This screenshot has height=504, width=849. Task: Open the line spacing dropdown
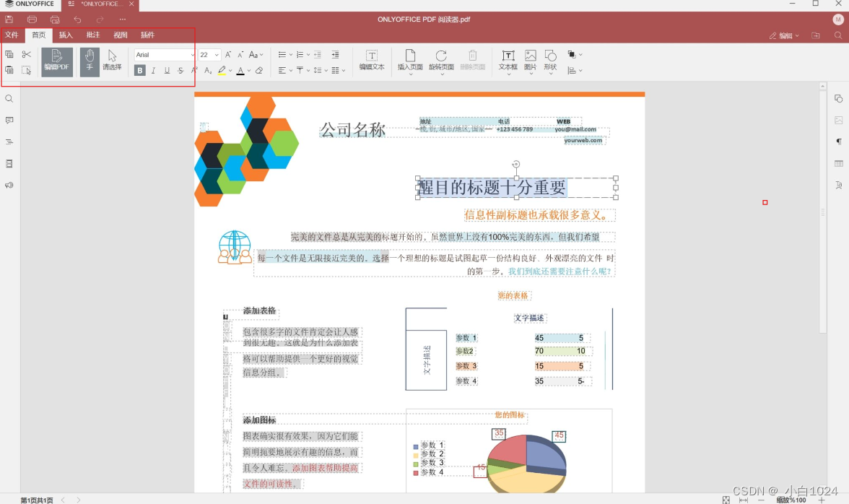321,70
